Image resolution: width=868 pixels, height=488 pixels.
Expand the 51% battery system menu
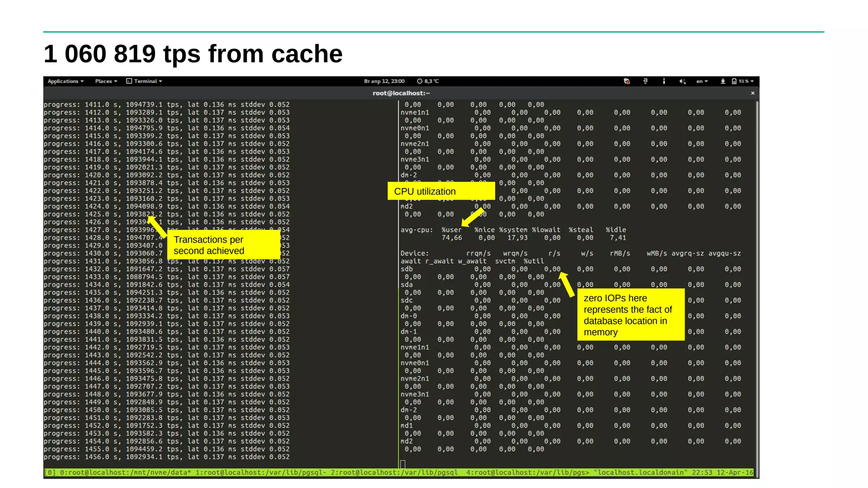tap(746, 81)
